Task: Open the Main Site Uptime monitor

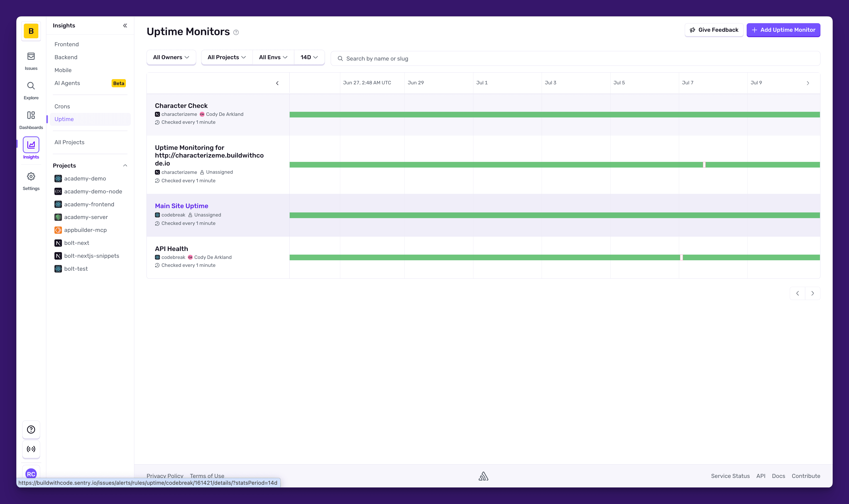Action: pyautogui.click(x=181, y=206)
